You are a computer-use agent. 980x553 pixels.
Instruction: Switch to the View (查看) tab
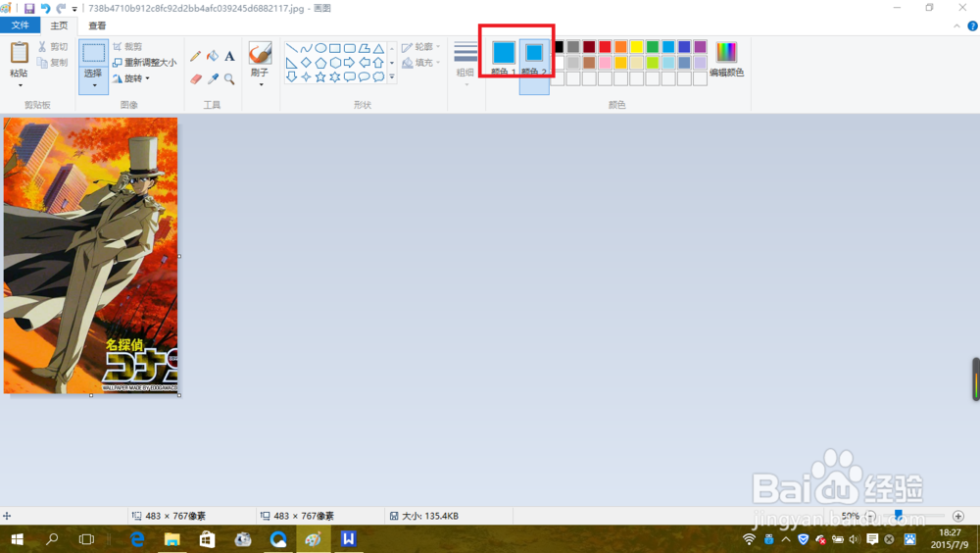pyautogui.click(x=97, y=25)
